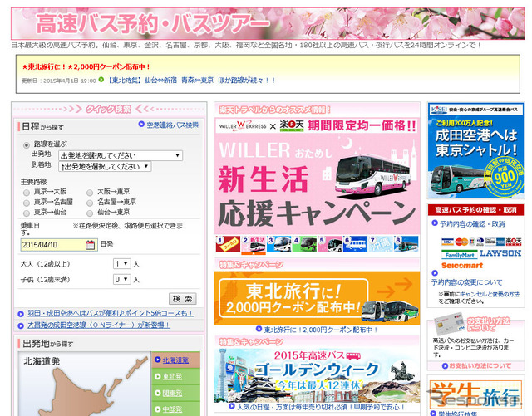Click the 高速バス予約・バスツアー header banner
532x416 pixels.
click(x=268, y=23)
